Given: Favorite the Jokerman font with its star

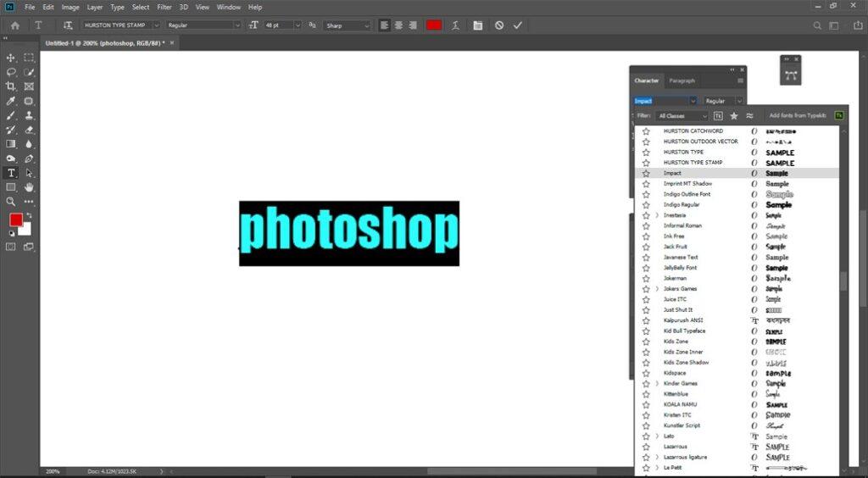Looking at the screenshot, I should [646, 278].
